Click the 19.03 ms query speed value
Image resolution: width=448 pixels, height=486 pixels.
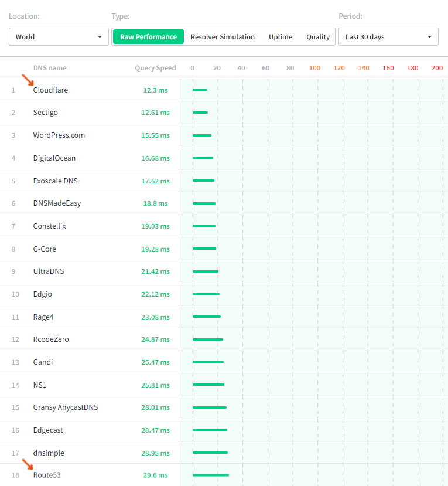[155, 226]
